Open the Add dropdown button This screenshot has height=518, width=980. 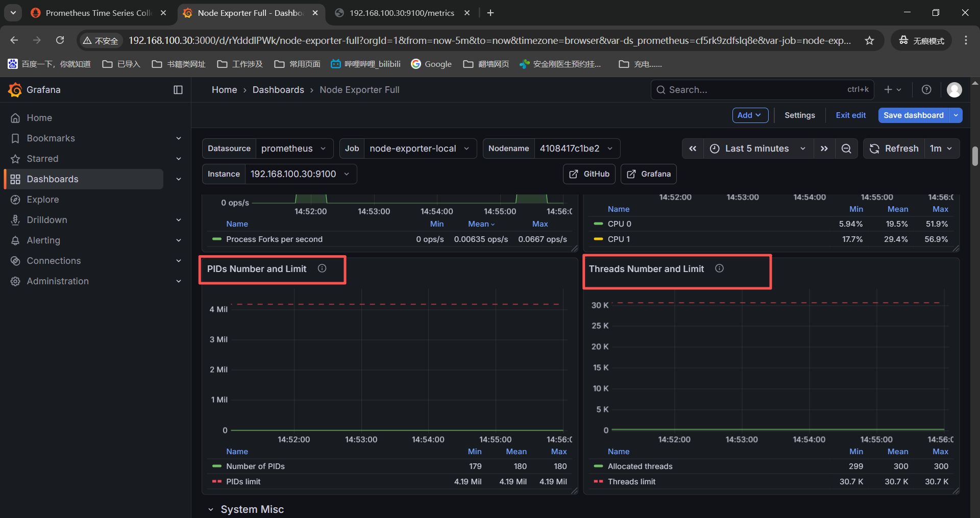(750, 115)
